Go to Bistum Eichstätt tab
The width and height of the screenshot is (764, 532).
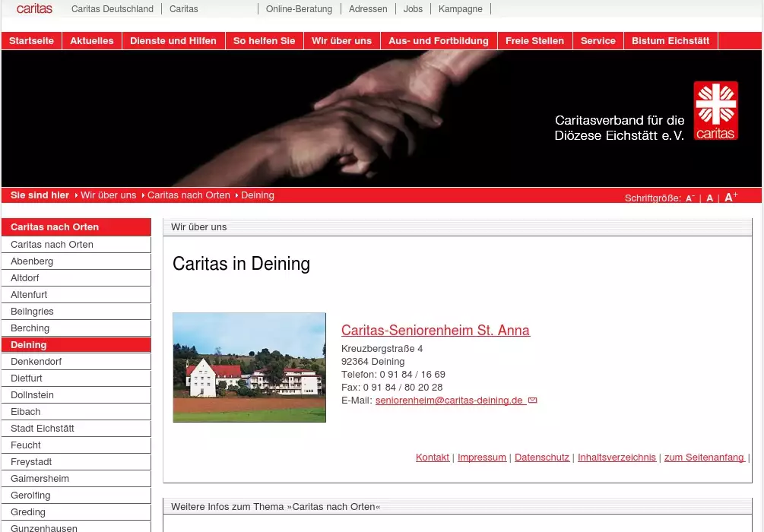(x=670, y=41)
